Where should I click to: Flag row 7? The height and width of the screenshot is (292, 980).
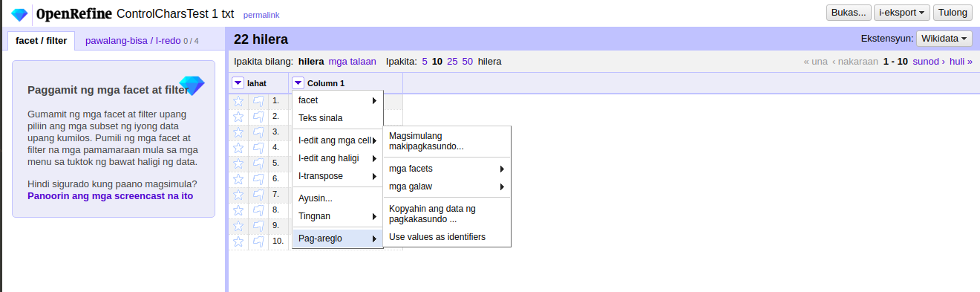click(x=258, y=195)
